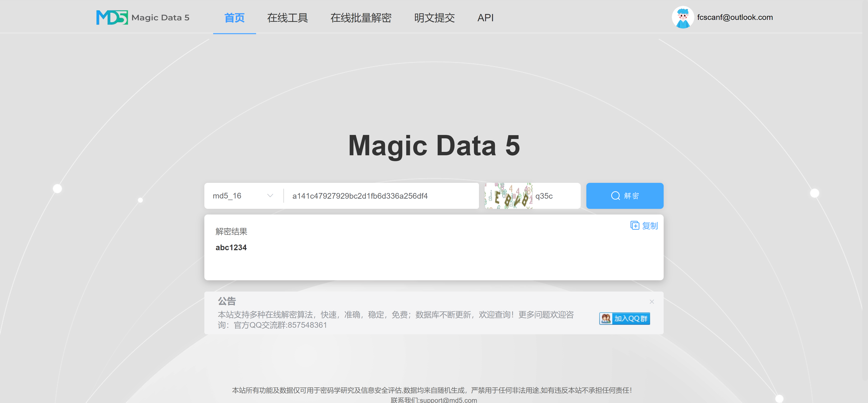Go to the 首页 tab
The height and width of the screenshot is (403, 868).
234,18
